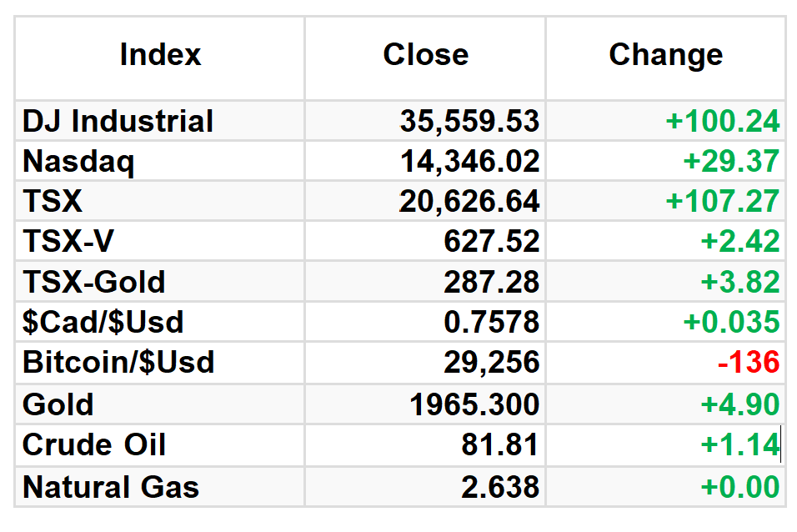Select the Bitcoin/$Usd close value 29,256

click(x=491, y=362)
